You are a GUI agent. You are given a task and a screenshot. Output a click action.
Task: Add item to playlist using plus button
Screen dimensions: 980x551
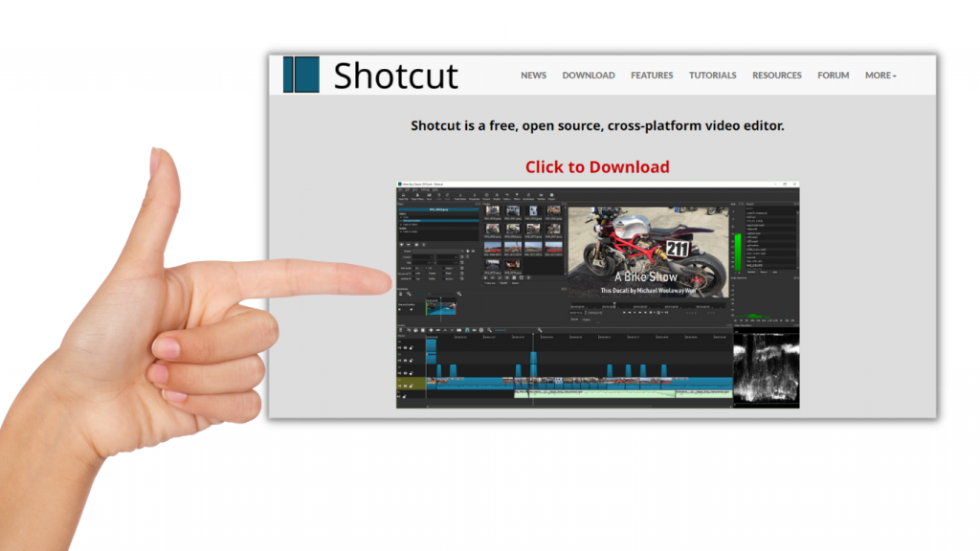tap(485, 278)
